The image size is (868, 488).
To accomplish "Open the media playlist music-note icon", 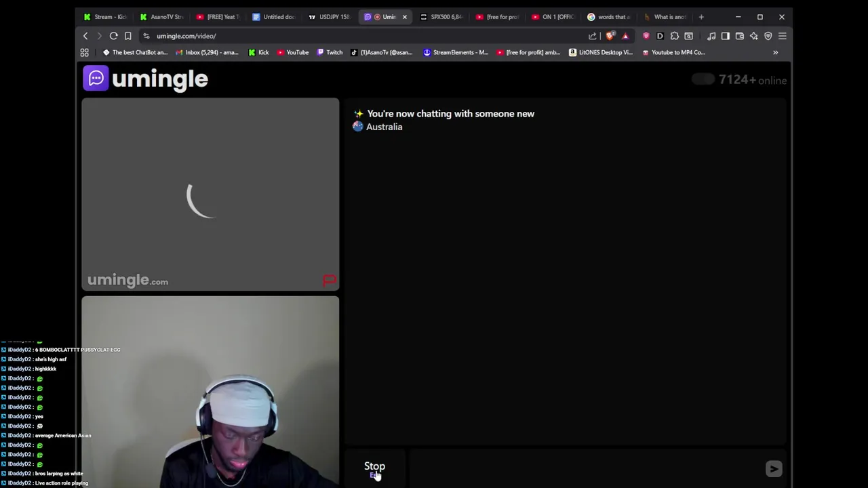I will [x=711, y=36].
